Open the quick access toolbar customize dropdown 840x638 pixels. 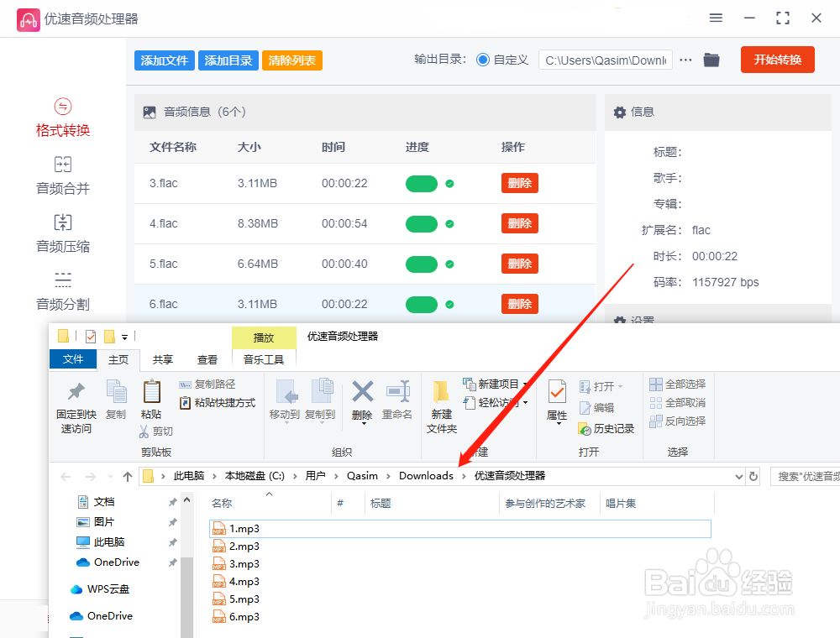click(124, 337)
